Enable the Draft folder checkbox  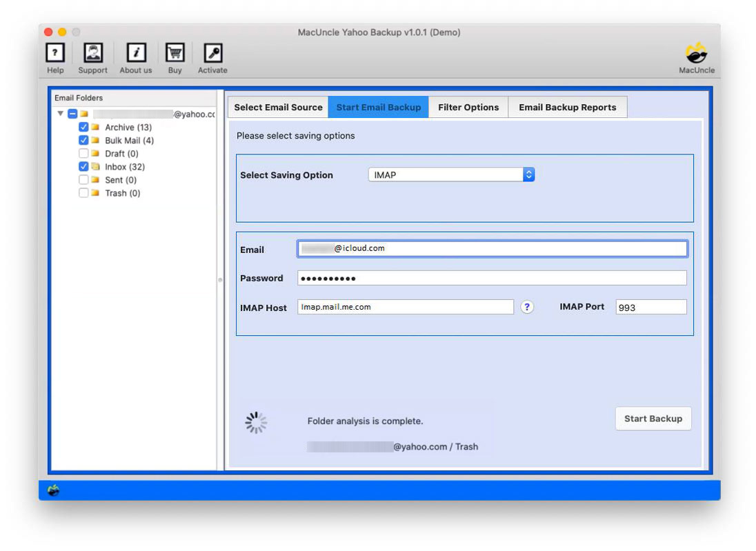point(83,153)
